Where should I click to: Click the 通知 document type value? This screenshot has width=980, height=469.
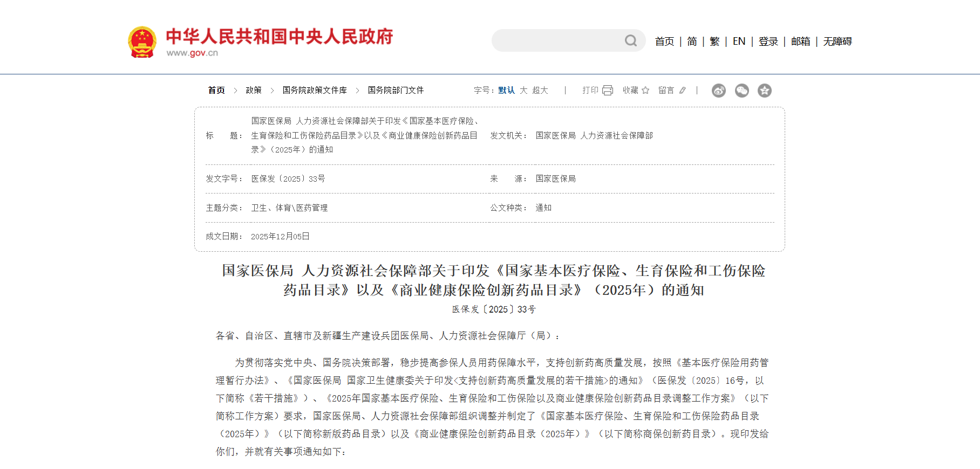[543, 208]
